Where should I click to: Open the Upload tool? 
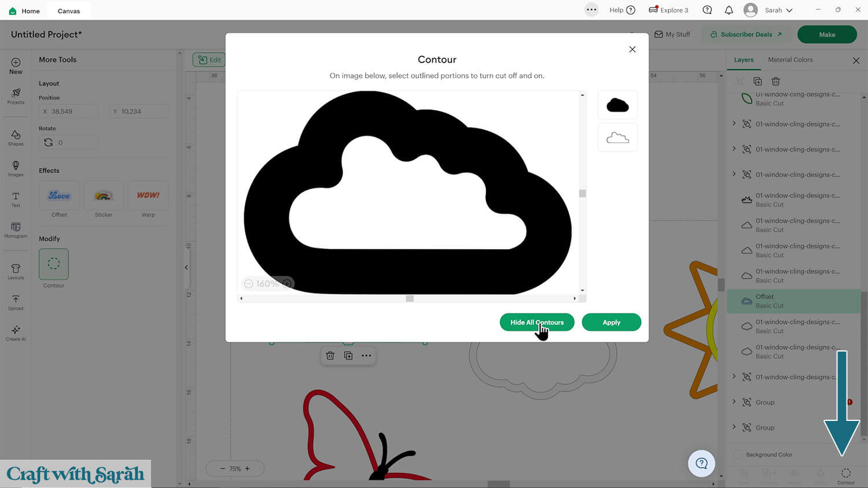(16, 302)
